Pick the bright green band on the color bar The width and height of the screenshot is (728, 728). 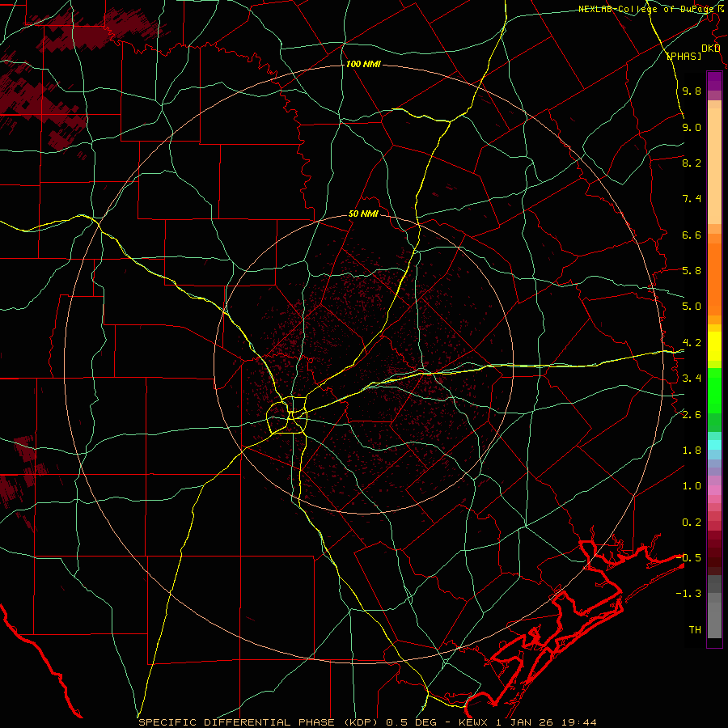(x=714, y=390)
